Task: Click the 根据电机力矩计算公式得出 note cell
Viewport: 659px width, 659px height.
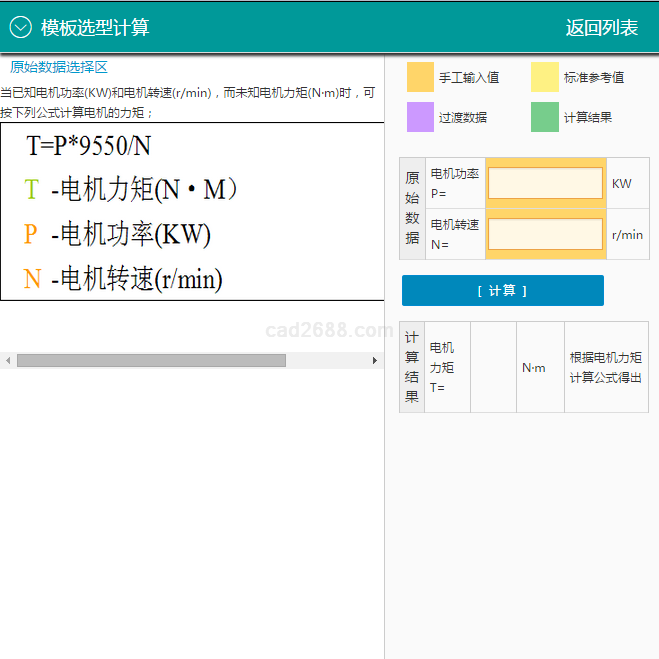Action: click(x=606, y=367)
